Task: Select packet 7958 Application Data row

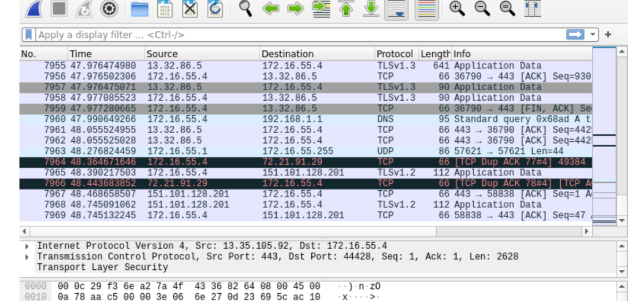Action: (x=306, y=98)
